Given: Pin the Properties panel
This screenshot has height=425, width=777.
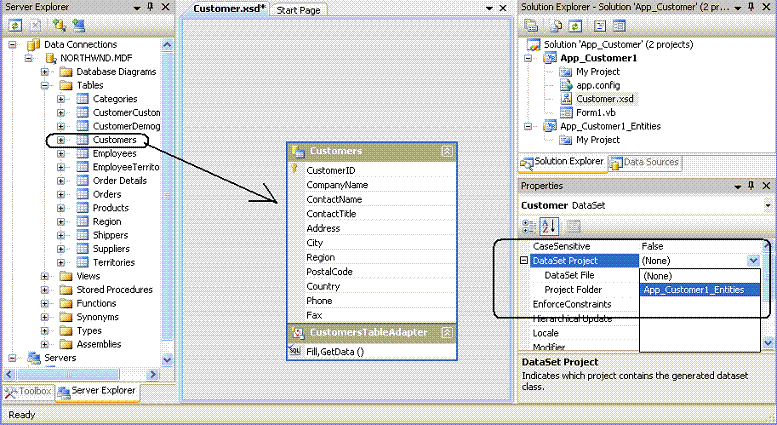Looking at the screenshot, I should tap(751, 185).
